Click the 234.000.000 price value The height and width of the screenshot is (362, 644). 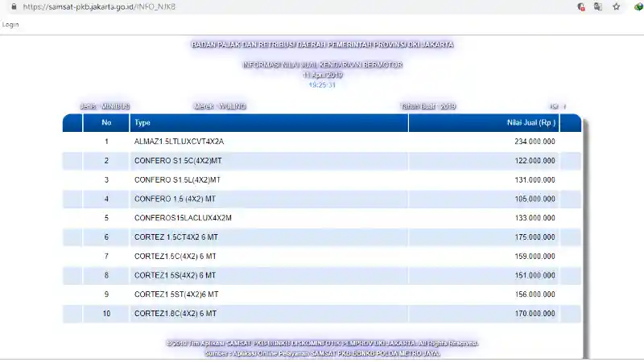tap(535, 142)
